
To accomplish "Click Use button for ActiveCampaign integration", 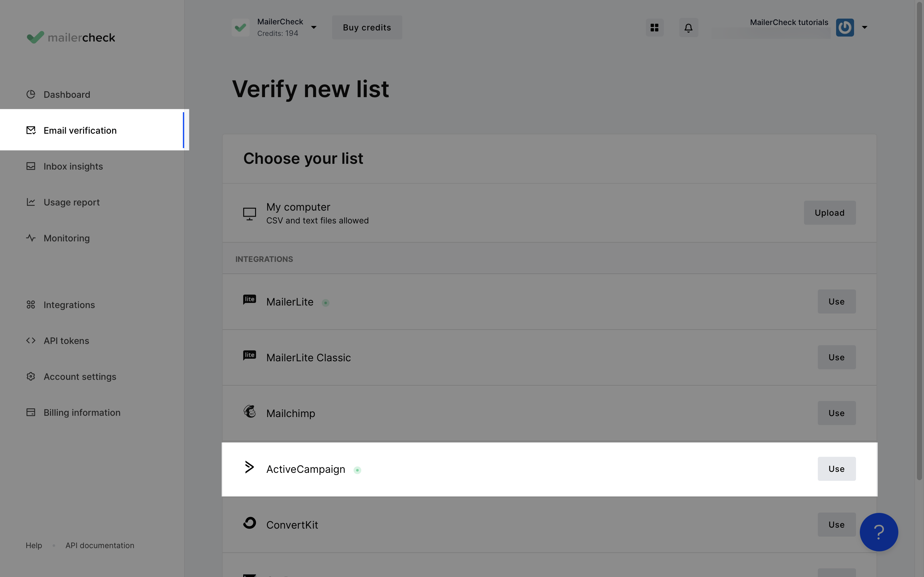I will point(836,469).
